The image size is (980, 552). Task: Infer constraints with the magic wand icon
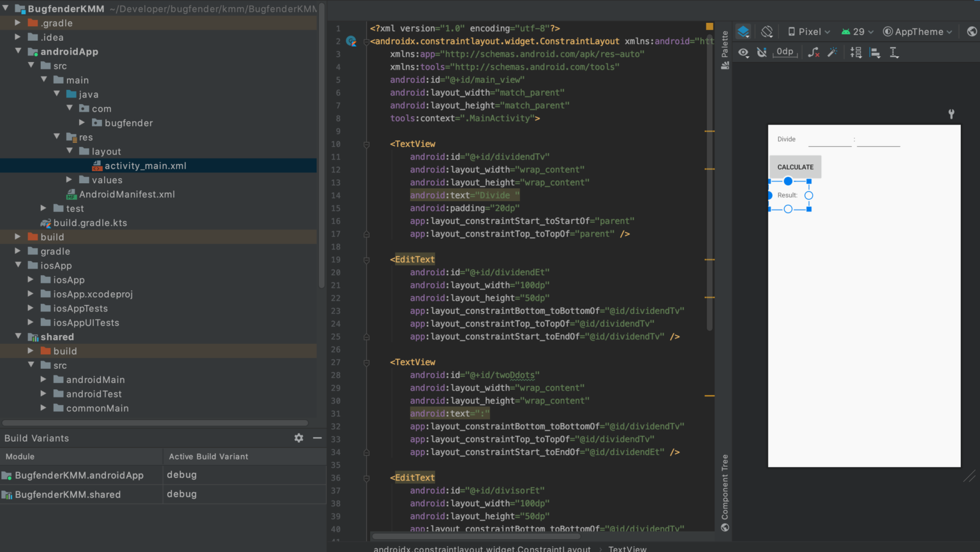833,52
